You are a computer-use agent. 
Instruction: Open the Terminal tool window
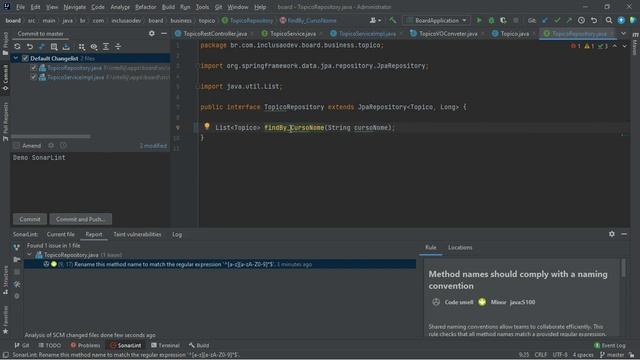pyautogui.click(x=165, y=345)
